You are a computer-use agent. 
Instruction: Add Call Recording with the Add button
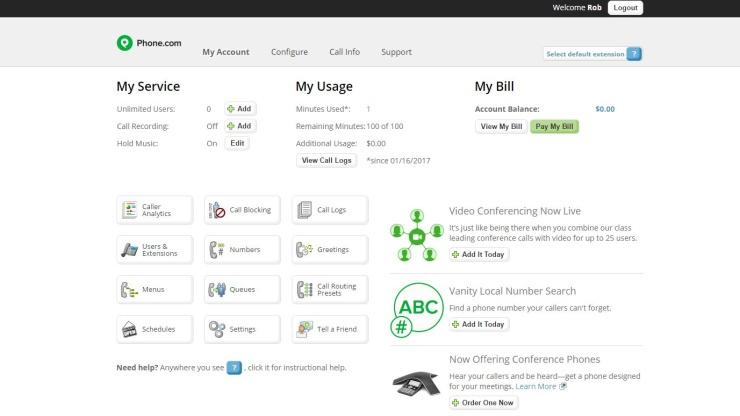click(x=240, y=126)
